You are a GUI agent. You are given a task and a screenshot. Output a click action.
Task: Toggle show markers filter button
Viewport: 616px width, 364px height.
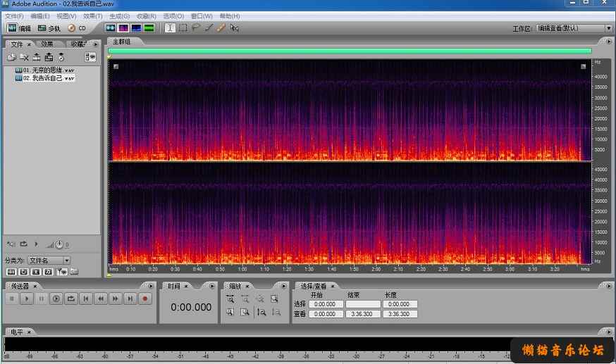point(62,272)
